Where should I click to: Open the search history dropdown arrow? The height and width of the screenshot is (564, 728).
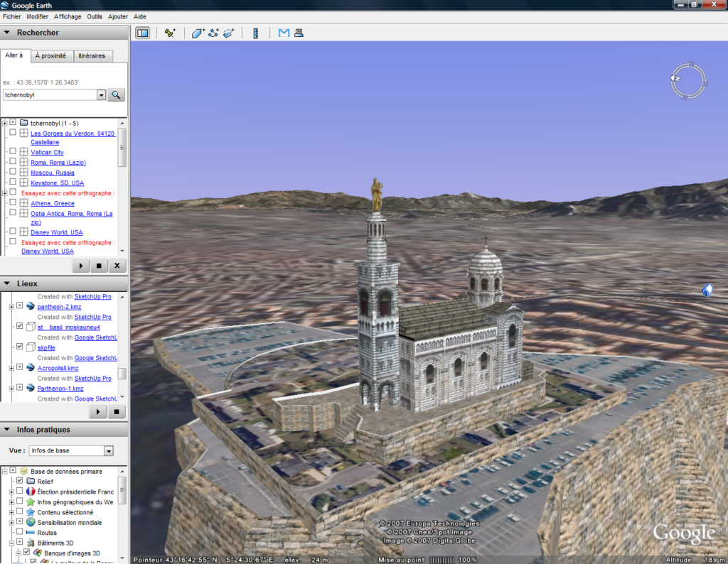tap(101, 94)
